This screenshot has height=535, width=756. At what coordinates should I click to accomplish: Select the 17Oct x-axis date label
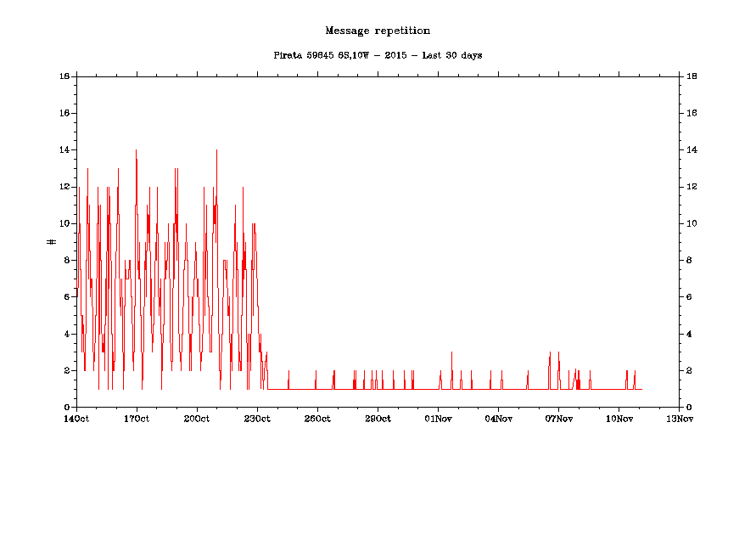coord(137,418)
